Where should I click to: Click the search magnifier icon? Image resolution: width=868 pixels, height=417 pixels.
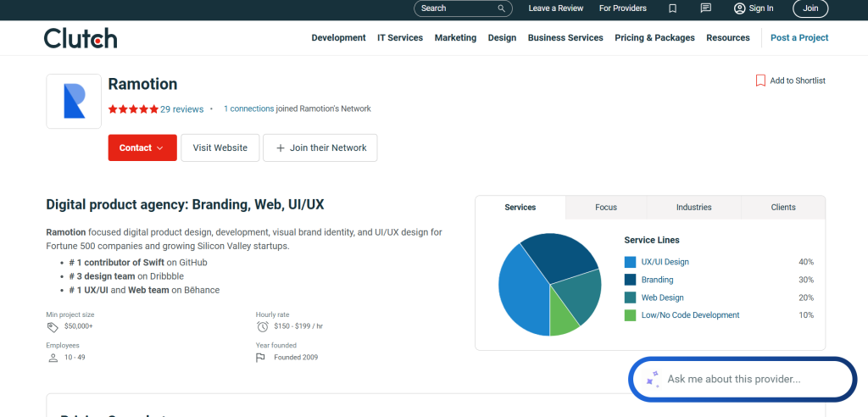tap(502, 8)
